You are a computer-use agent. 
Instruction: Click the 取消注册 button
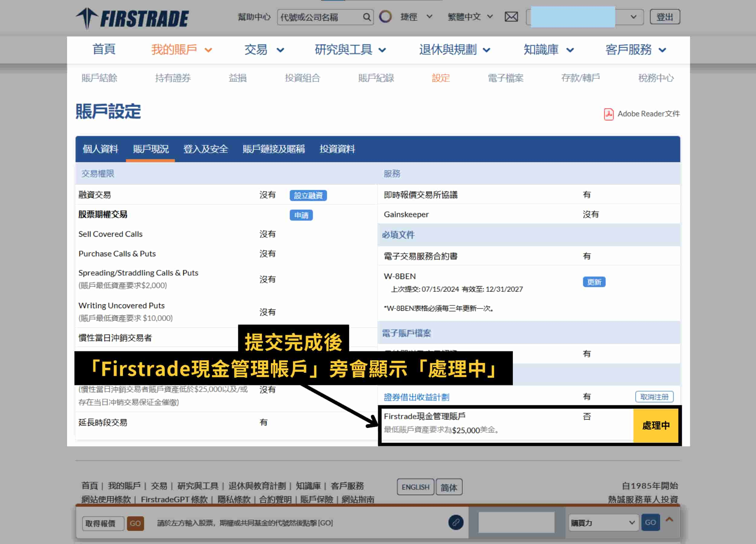point(654,397)
